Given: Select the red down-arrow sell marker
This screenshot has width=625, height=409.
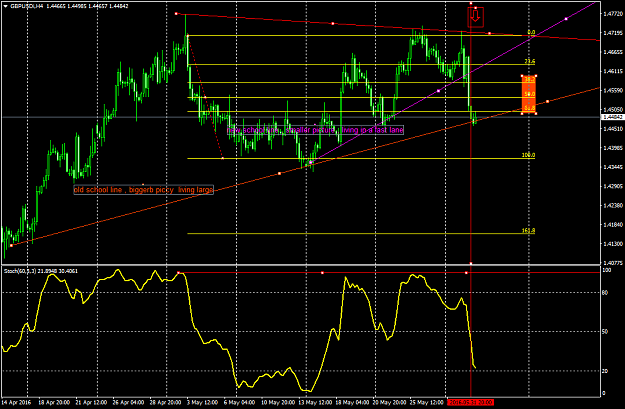Looking at the screenshot, I should point(476,17).
